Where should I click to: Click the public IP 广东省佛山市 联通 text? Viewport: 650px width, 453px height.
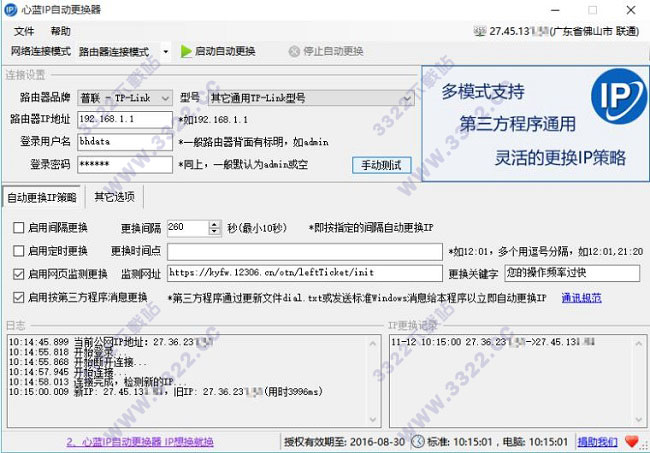pos(564,31)
